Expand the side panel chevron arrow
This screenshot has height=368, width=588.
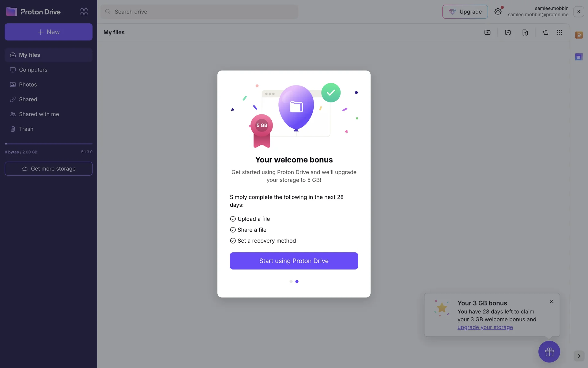click(579, 356)
